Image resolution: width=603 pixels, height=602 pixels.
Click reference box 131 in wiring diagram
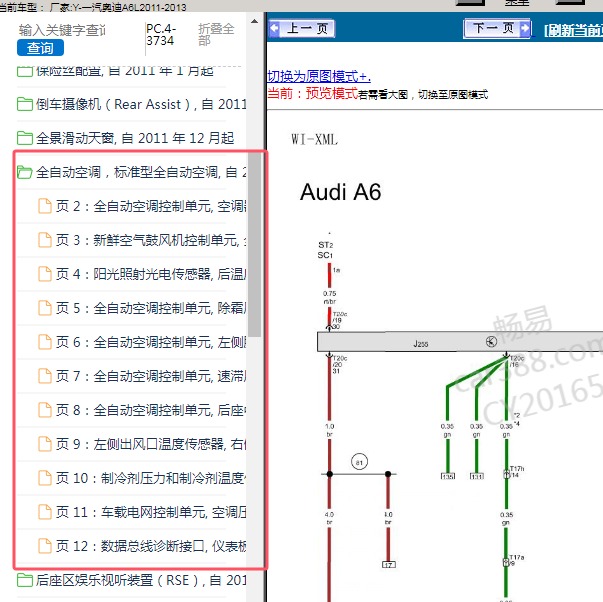pyautogui.click(x=477, y=476)
